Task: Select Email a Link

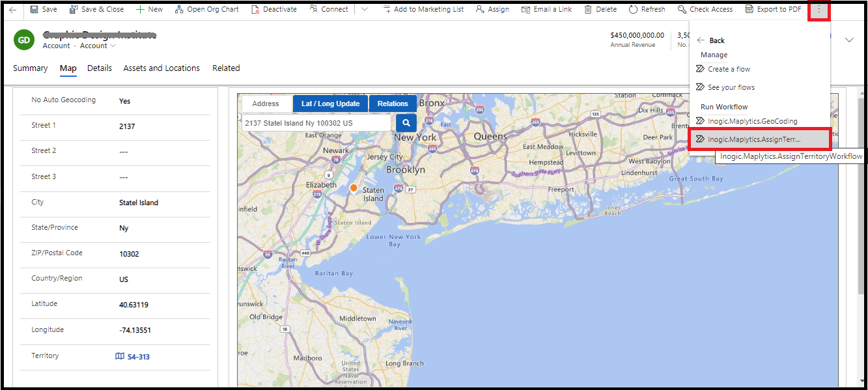Action: pyautogui.click(x=546, y=9)
